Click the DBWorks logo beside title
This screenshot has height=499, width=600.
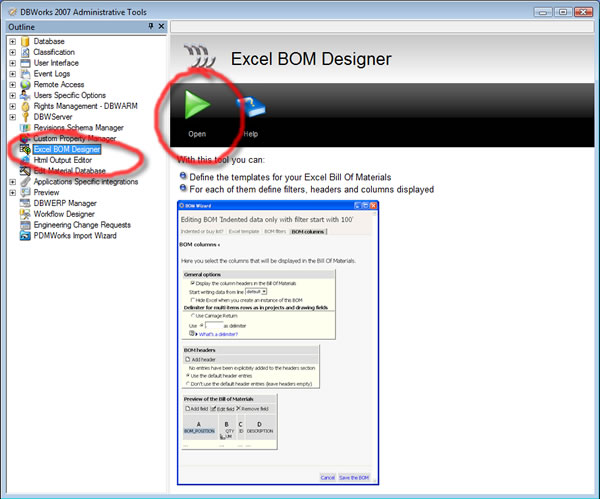(x=199, y=57)
